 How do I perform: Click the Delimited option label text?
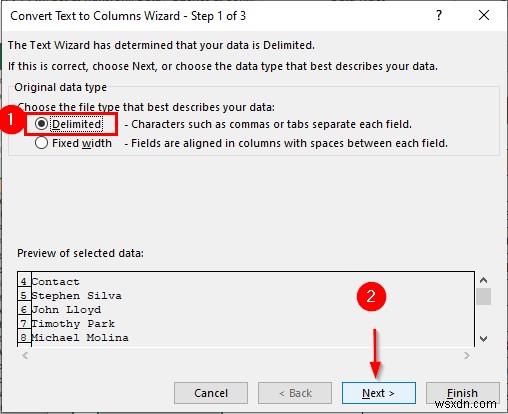pyautogui.click(x=77, y=124)
